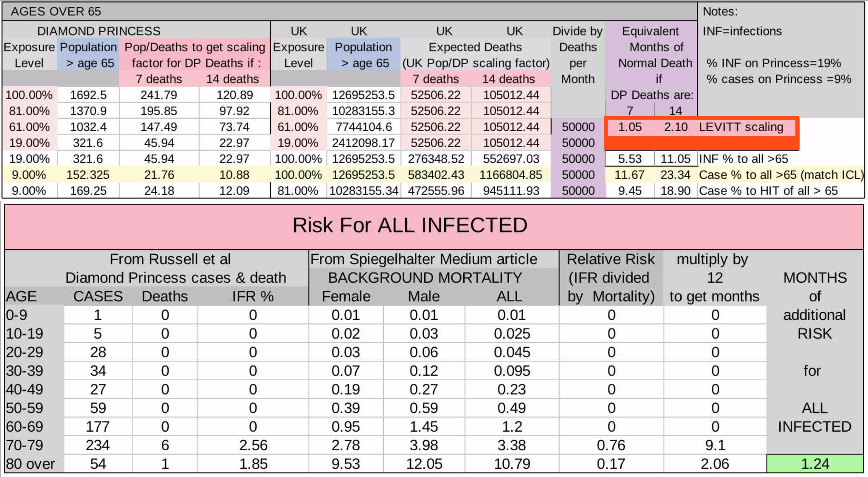868x477 pixels.
Task: Select the 1.85 IFR cell
Action: pyautogui.click(x=253, y=464)
